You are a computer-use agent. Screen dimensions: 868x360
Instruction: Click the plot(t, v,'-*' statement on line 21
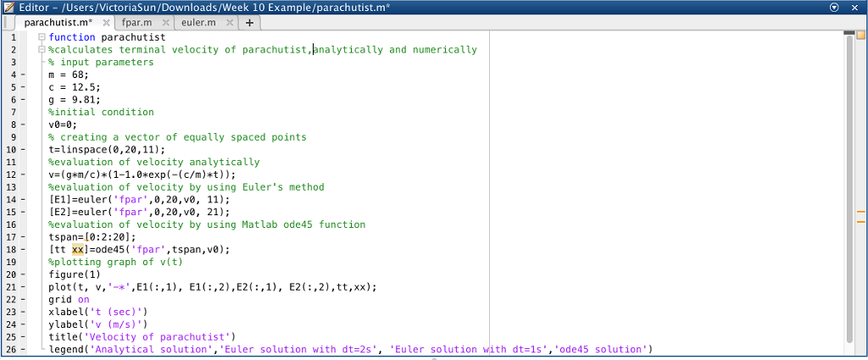pos(213,287)
